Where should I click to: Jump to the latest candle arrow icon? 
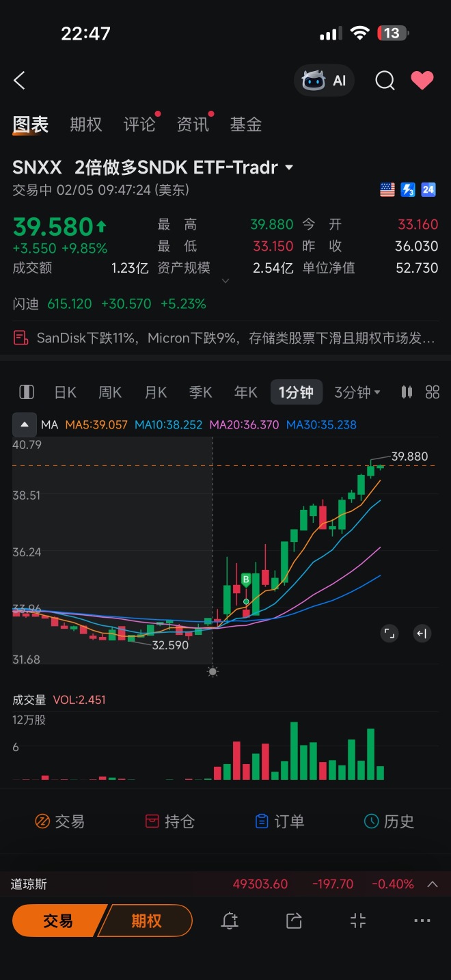click(422, 634)
